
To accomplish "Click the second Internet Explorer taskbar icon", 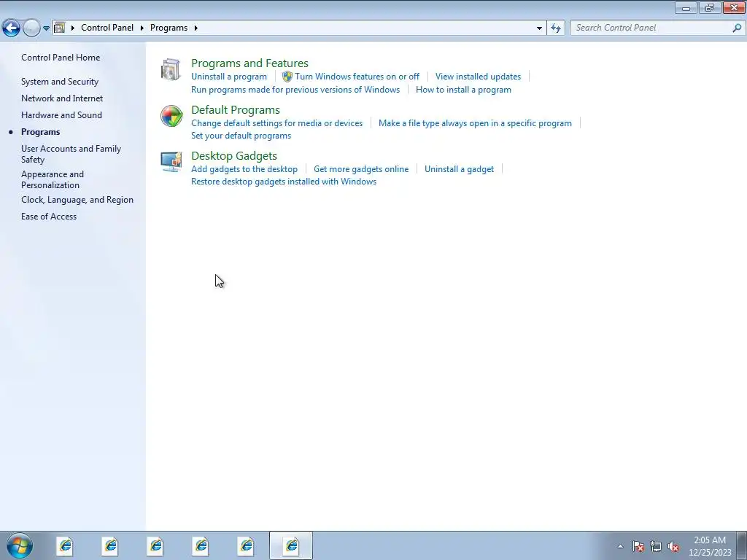I will pos(111,545).
